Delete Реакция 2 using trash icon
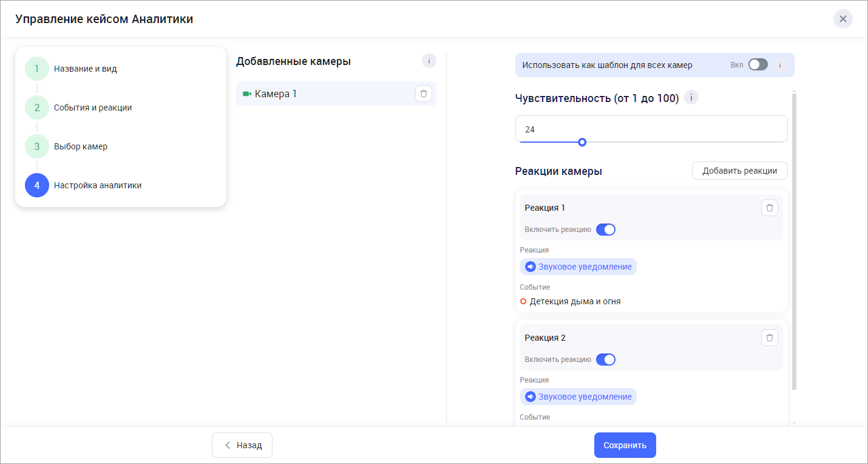The image size is (868, 464). (769, 338)
